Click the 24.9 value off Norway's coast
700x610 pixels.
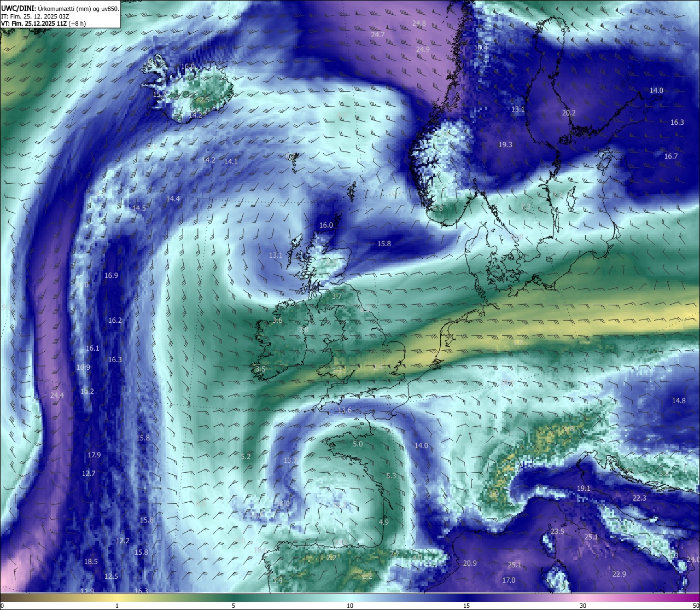tap(423, 49)
